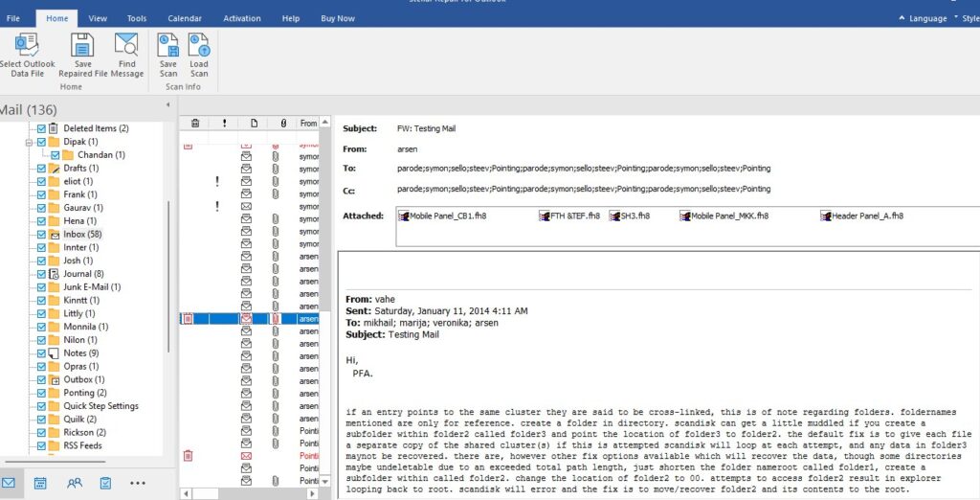
Task: Open File menu
Action: (13, 19)
